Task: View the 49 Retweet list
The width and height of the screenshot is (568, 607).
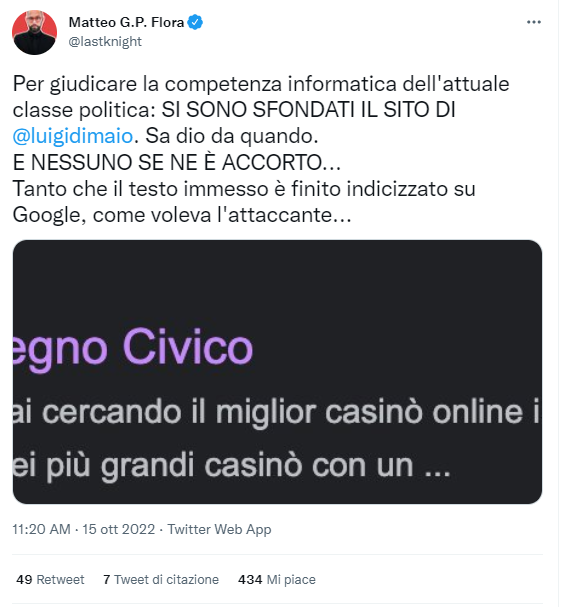Action: (x=50, y=579)
